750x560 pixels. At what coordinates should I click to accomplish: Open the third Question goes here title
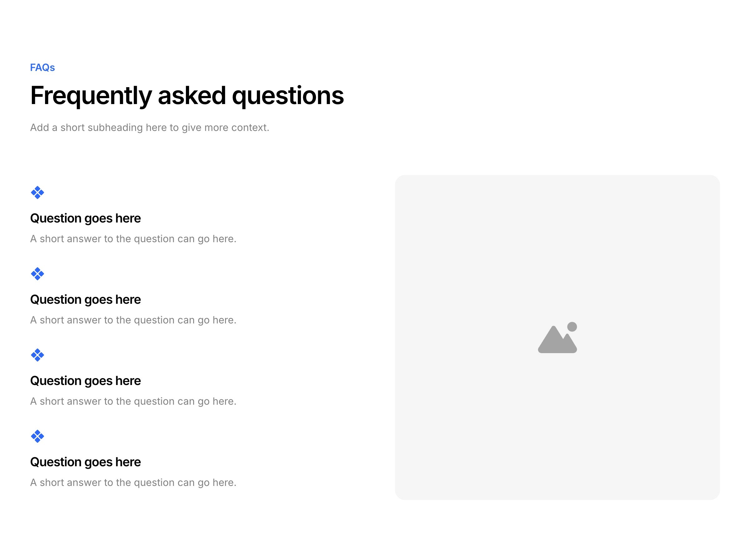[85, 381]
